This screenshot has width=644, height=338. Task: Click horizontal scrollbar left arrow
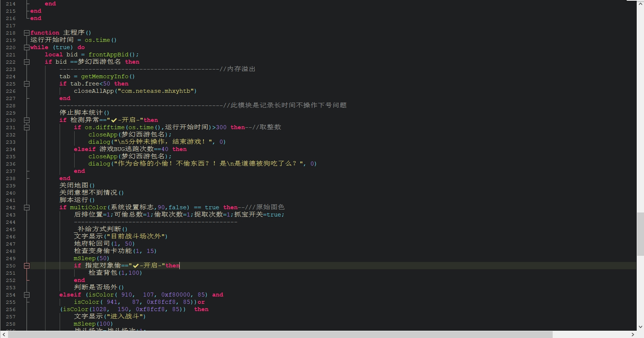click(x=4, y=334)
